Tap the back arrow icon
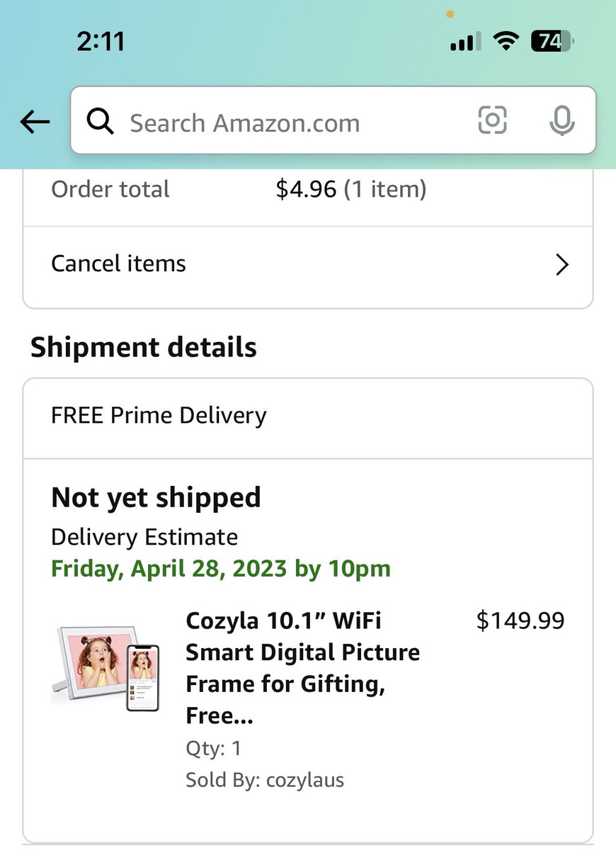 point(35,122)
